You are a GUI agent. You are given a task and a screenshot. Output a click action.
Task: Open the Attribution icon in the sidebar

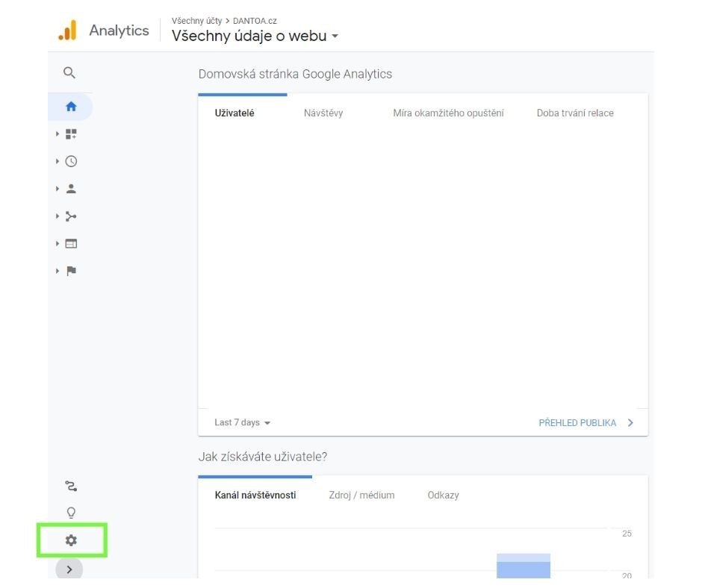click(69, 485)
